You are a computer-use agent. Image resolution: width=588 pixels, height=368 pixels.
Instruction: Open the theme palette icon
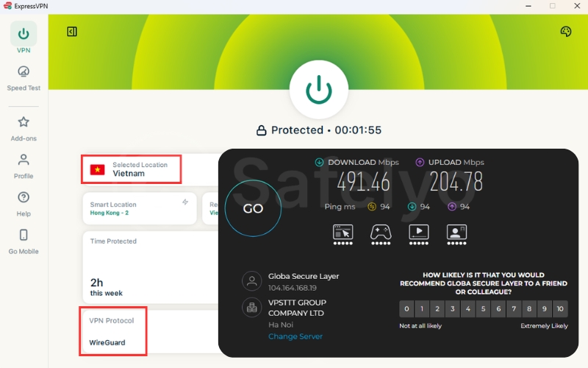(x=565, y=32)
